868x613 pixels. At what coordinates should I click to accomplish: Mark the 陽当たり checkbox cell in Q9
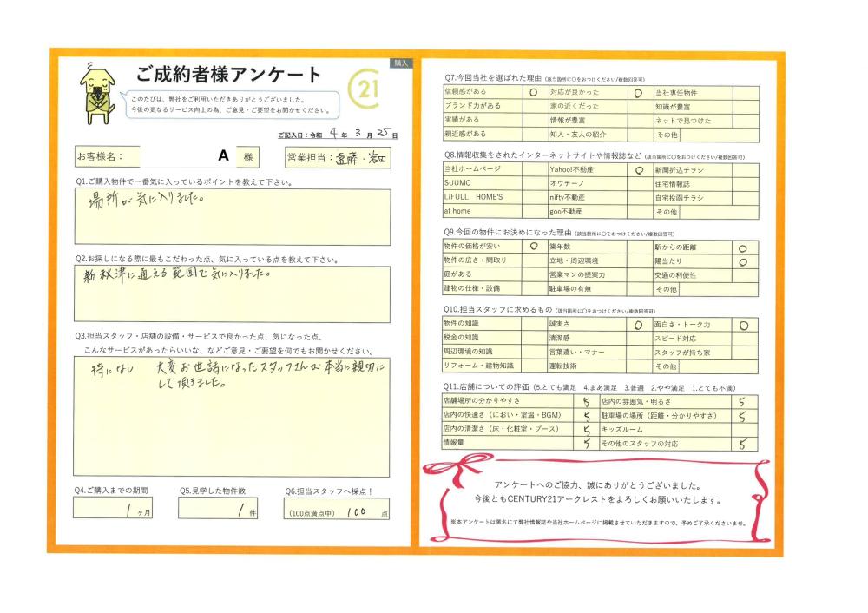tap(743, 261)
